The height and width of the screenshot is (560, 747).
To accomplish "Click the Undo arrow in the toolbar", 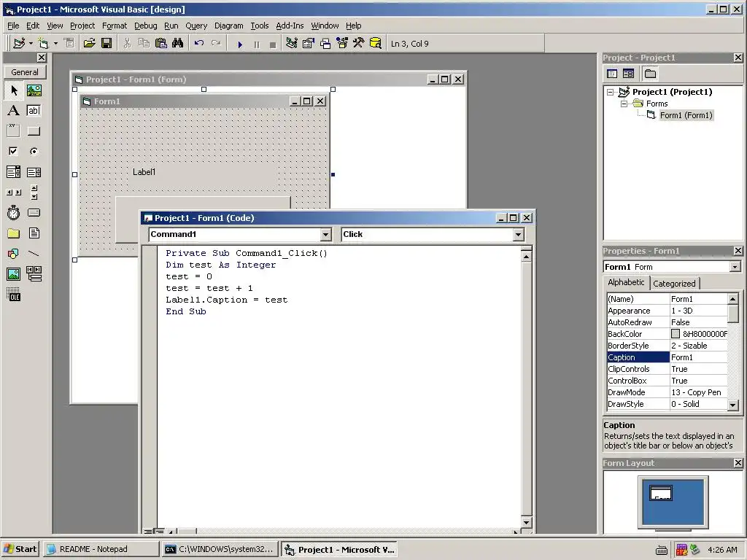I will pos(199,43).
